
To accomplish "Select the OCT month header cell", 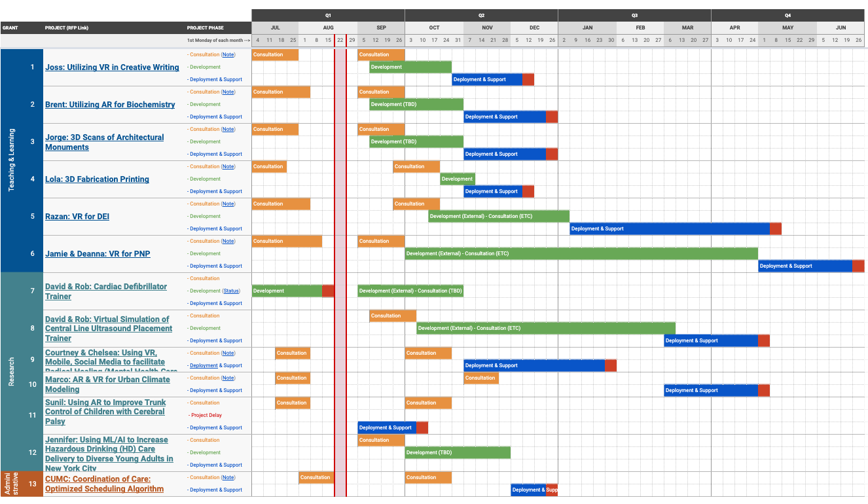I will (x=434, y=27).
